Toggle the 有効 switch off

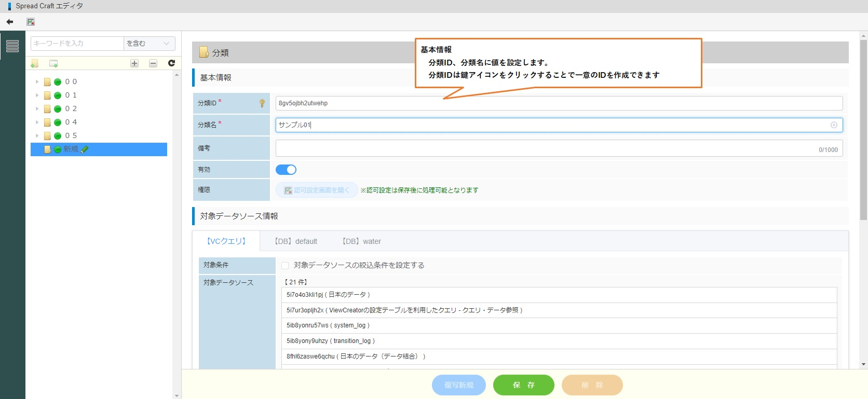tap(286, 170)
